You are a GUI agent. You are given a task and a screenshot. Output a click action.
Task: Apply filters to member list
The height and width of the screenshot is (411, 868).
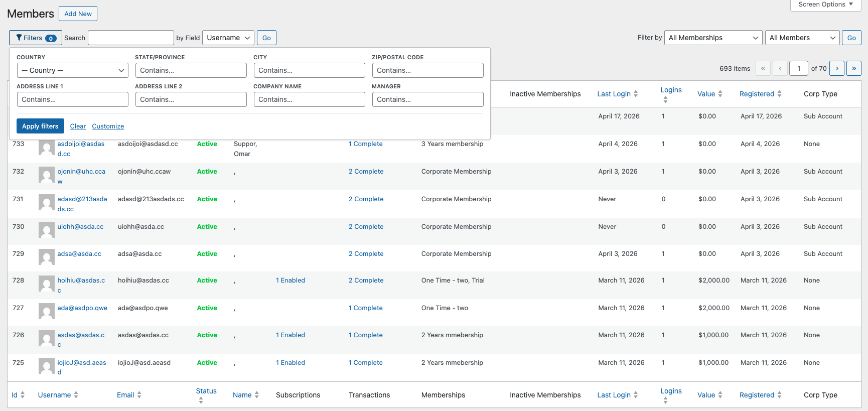tap(40, 126)
